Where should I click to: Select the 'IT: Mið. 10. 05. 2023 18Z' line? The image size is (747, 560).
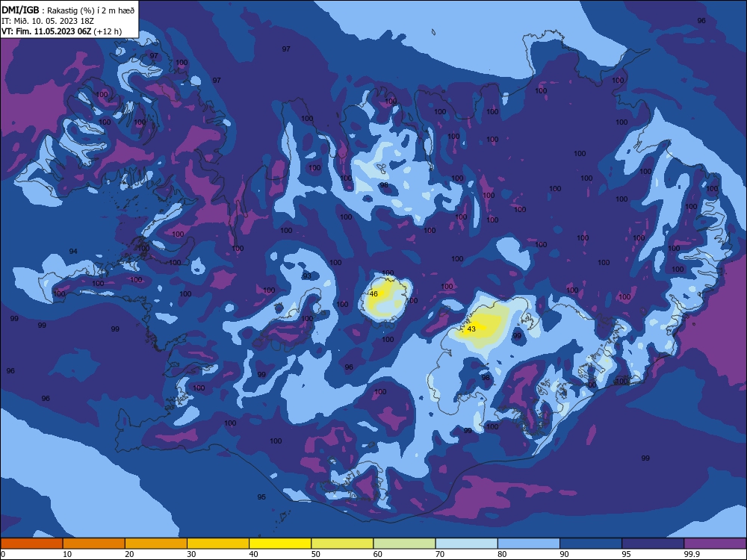(x=48, y=21)
